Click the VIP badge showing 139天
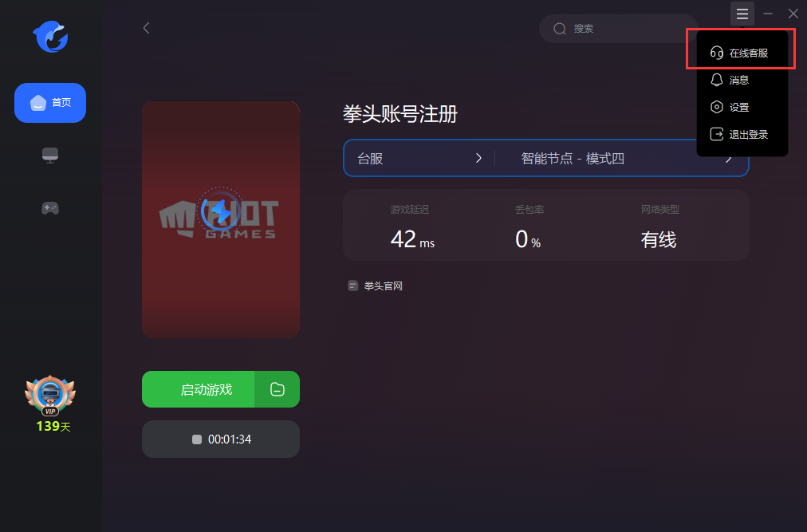Viewport: 807px width, 532px height. 50,404
